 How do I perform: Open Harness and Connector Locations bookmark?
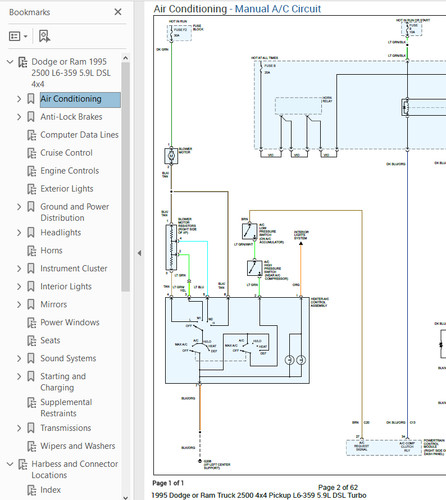pyautogui.click(x=75, y=470)
